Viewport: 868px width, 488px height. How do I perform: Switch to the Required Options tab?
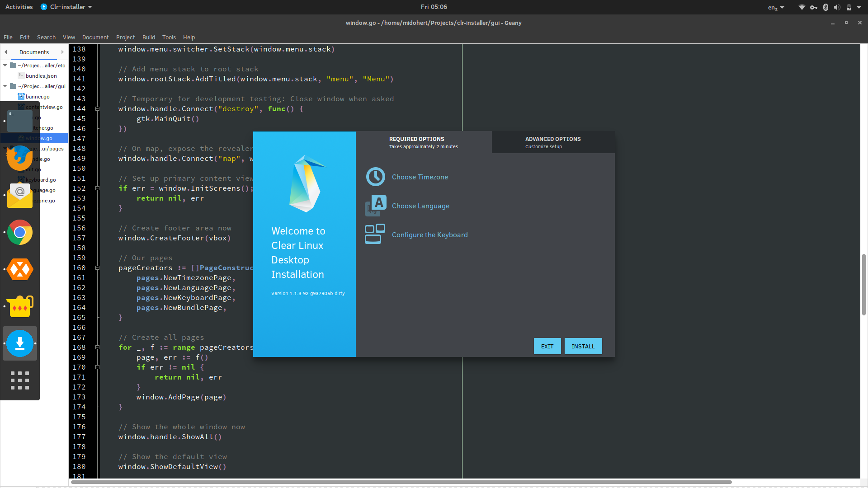424,142
